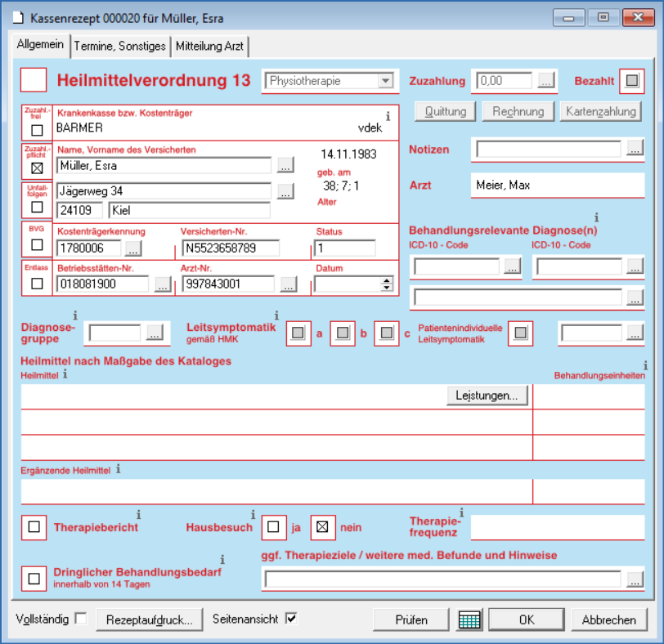Click ellipsis button beside Notizen field

pos(635,149)
